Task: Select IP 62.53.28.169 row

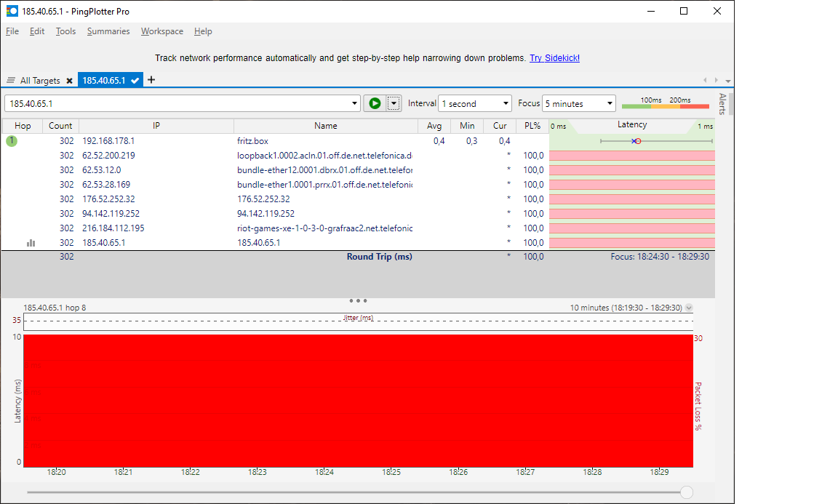Action: tap(359, 185)
